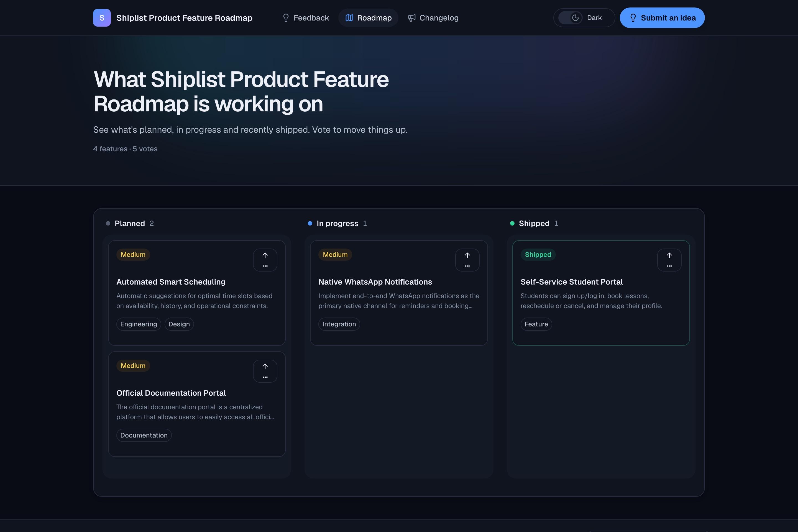Viewport: 798px width, 532px height.
Task: Click the Design tag
Action: (x=179, y=324)
